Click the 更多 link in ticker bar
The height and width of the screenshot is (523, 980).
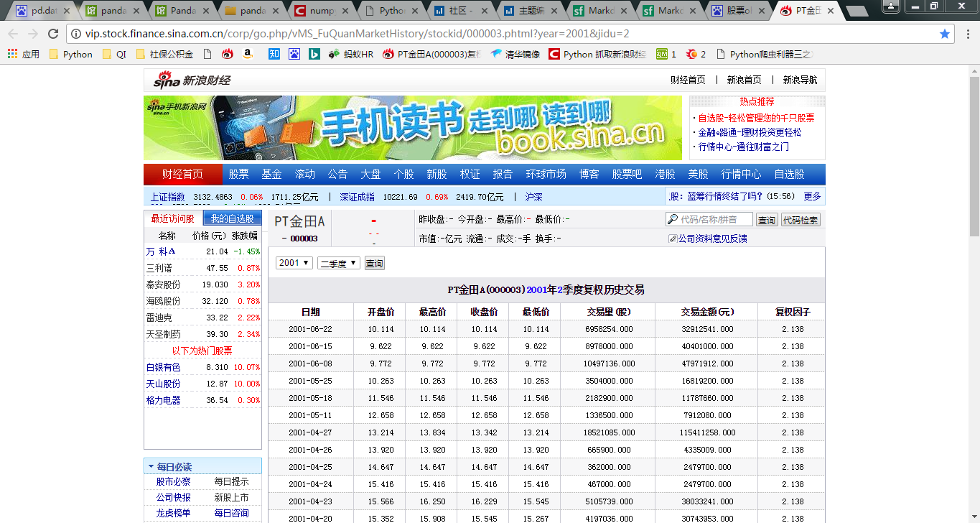coord(812,196)
